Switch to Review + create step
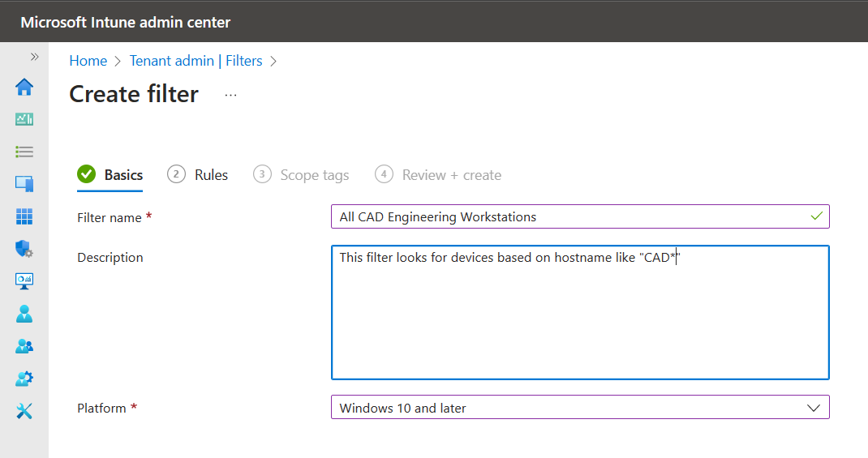The height and width of the screenshot is (458, 868). 438,175
